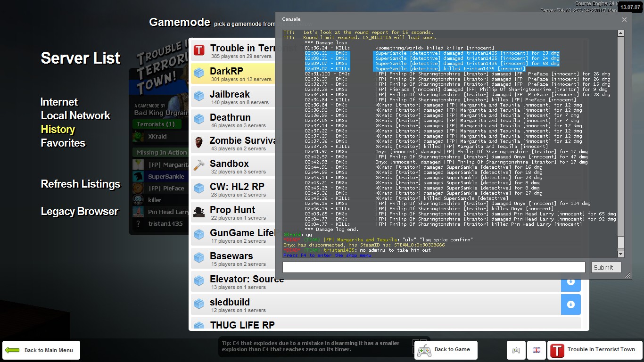Click the |FP| Margarita player avatar
This screenshot has height=362, width=644.
139,165
